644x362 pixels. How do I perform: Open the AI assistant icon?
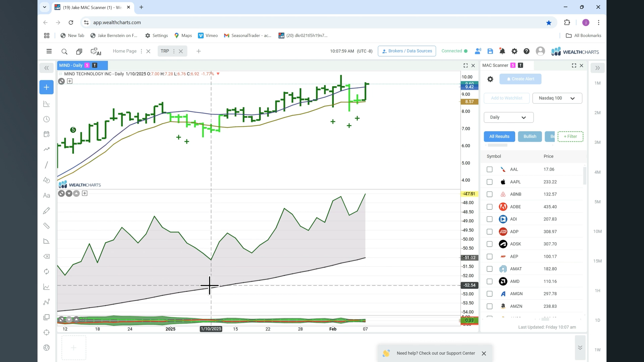coord(96,51)
